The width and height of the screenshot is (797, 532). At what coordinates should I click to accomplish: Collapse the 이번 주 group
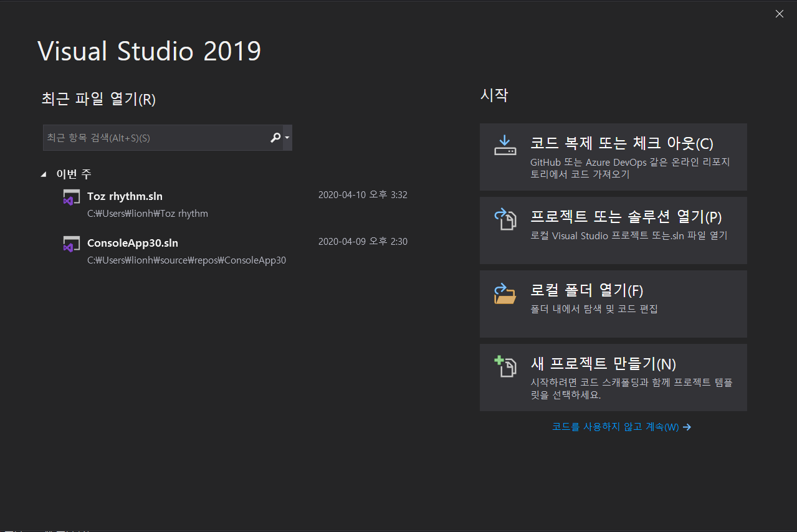pyautogui.click(x=43, y=174)
